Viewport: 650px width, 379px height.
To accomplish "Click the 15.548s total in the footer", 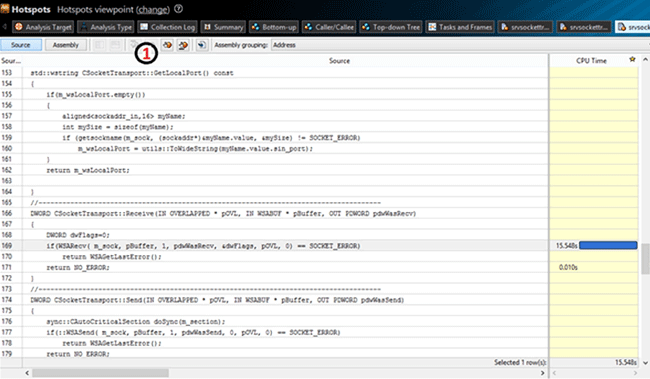I will tap(626, 362).
